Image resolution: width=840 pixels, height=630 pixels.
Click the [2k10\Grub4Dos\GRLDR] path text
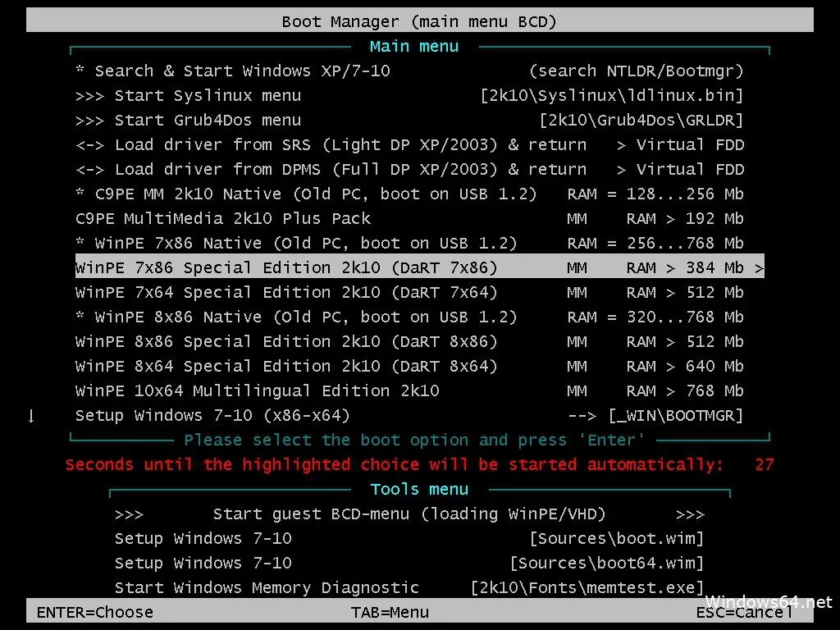[641, 120]
